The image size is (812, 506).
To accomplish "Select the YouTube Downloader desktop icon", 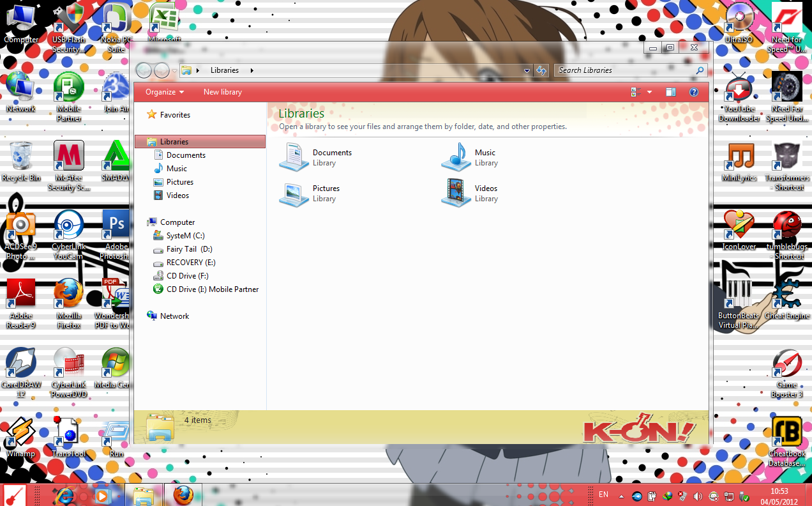I will 739,97.
